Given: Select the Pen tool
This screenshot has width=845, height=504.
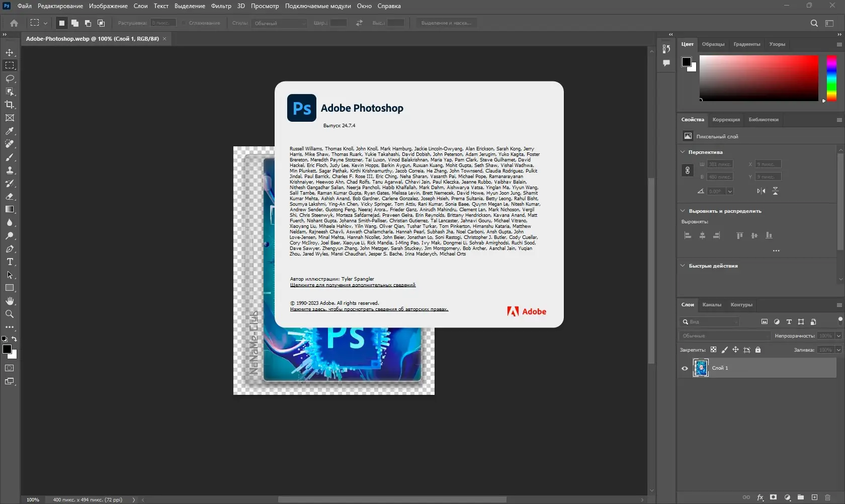Looking at the screenshot, I should (10, 248).
